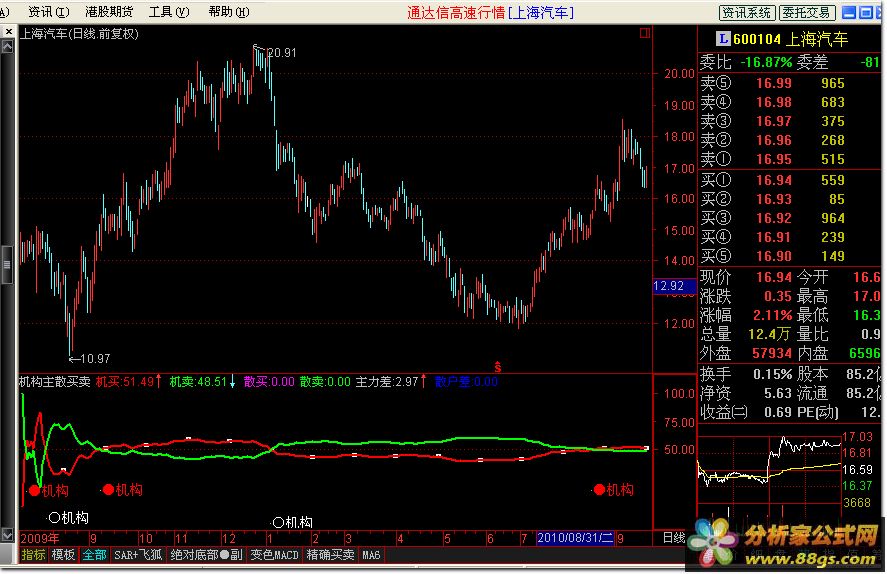Click the 外盘 57934 value
This screenshot has width=887, height=574.
tap(772, 353)
